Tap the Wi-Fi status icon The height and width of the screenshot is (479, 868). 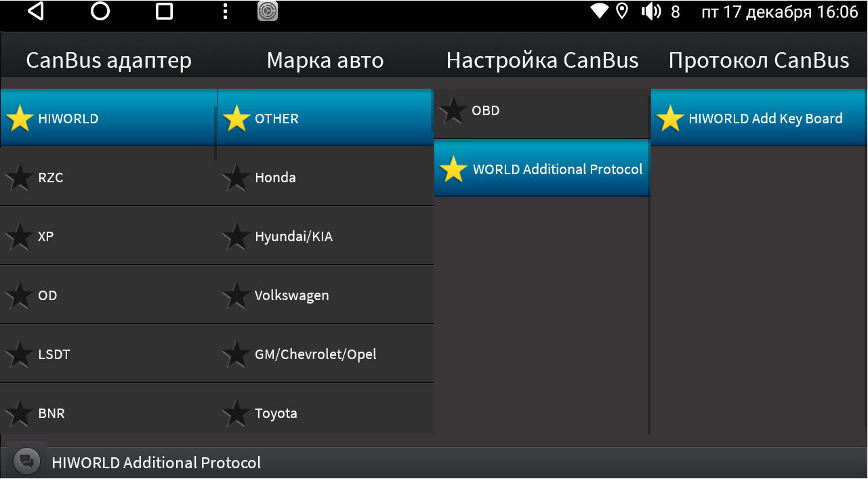pyautogui.click(x=599, y=12)
